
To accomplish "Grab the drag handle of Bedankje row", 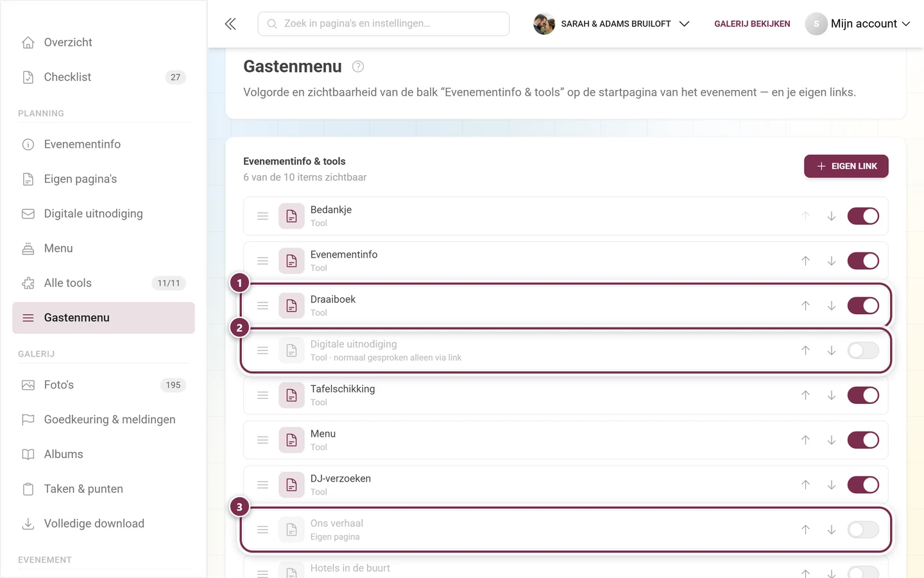I will 262,216.
